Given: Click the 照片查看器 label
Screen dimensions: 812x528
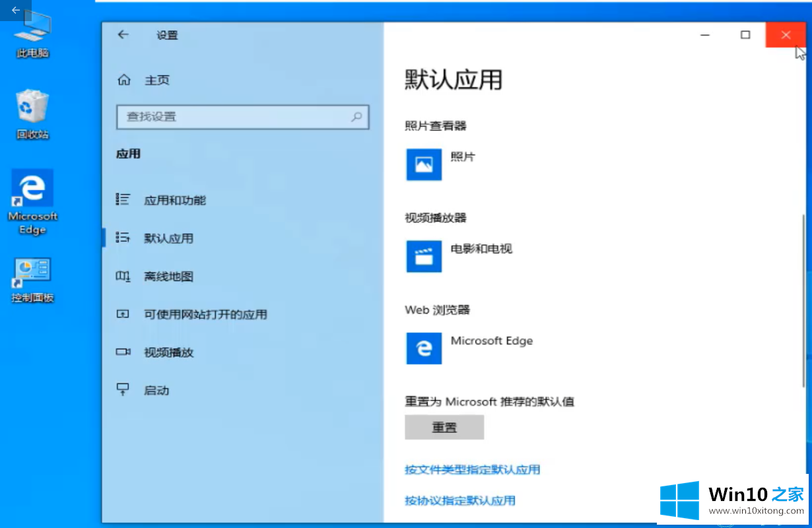Looking at the screenshot, I should (x=436, y=125).
